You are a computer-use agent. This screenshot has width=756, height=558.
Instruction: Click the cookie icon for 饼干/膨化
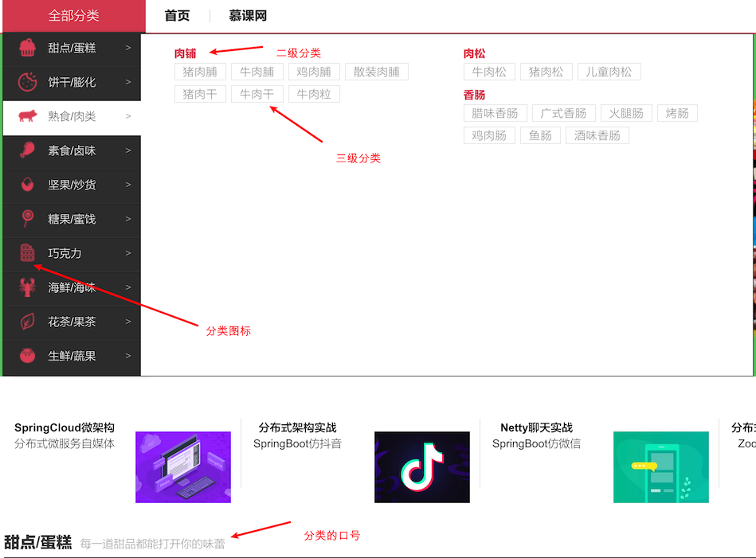pos(27,82)
